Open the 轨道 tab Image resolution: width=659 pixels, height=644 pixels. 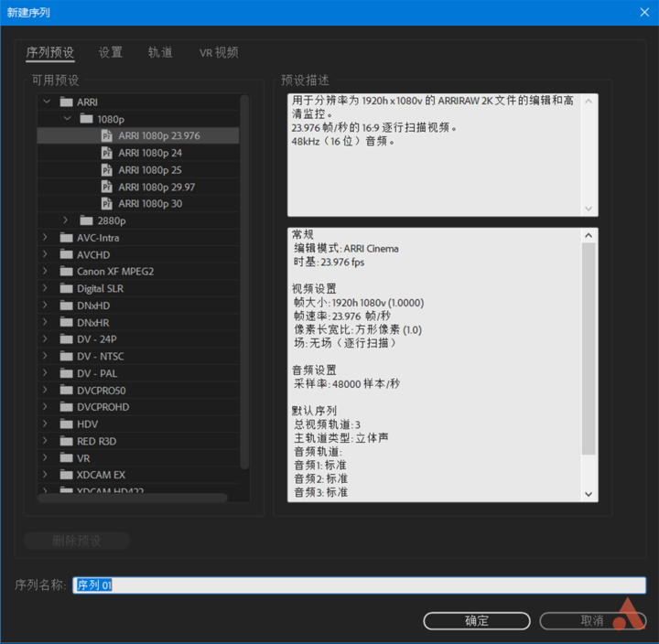pyautogui.click(x=160, y=52)
